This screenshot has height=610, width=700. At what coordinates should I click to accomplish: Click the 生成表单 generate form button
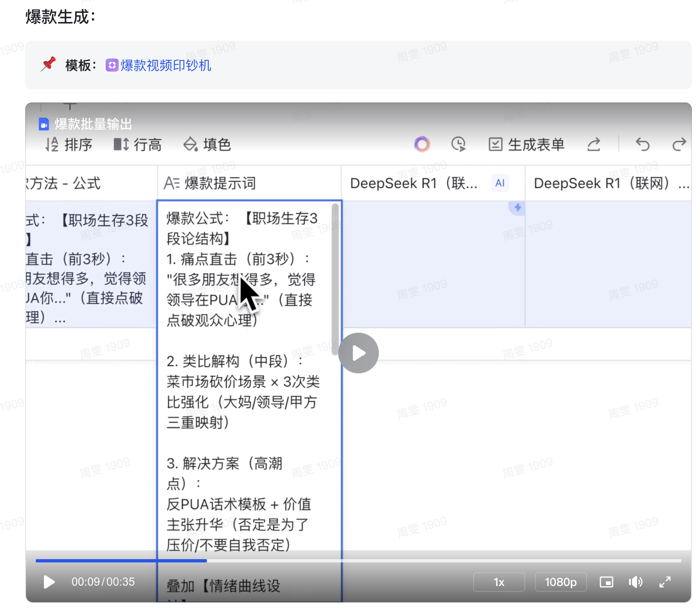point(526,144)
